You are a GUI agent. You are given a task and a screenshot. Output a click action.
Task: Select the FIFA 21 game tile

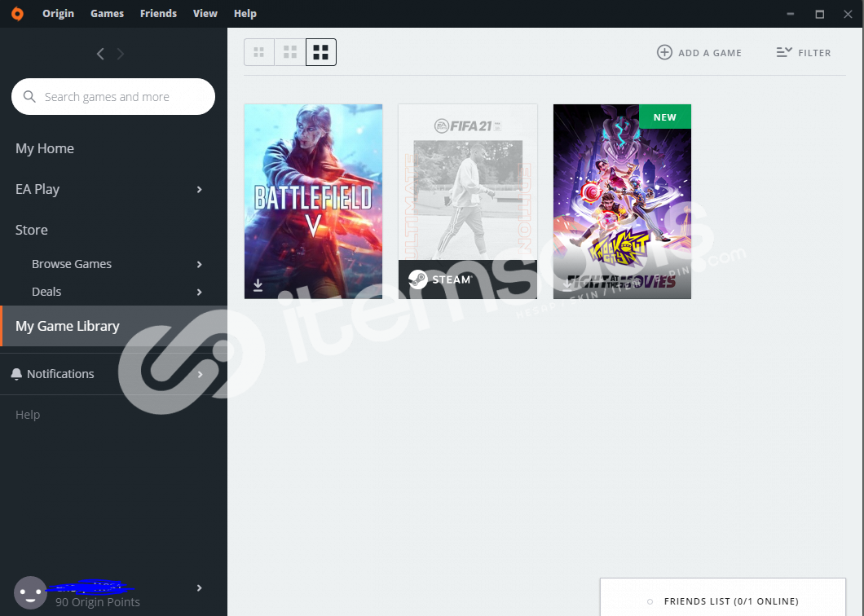pos(468,201)
